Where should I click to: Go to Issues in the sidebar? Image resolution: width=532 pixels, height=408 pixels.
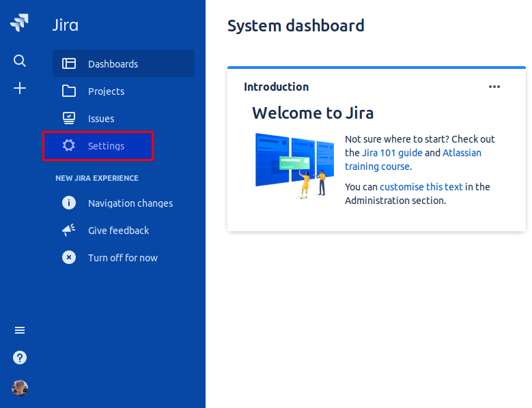pyautogui.click(x=124, y=118)
